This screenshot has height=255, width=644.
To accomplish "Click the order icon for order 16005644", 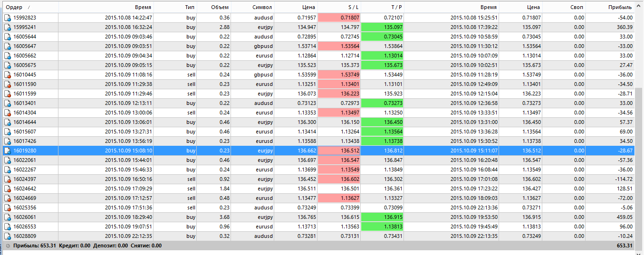I will (7, 37).
